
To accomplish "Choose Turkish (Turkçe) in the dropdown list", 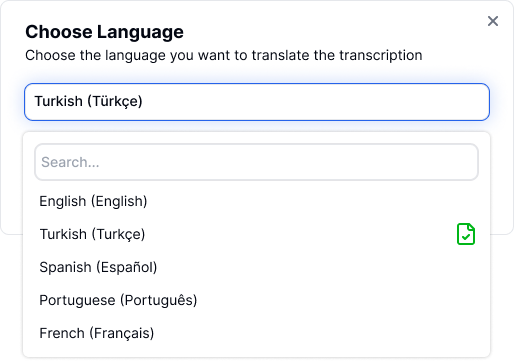I will 257,234.
